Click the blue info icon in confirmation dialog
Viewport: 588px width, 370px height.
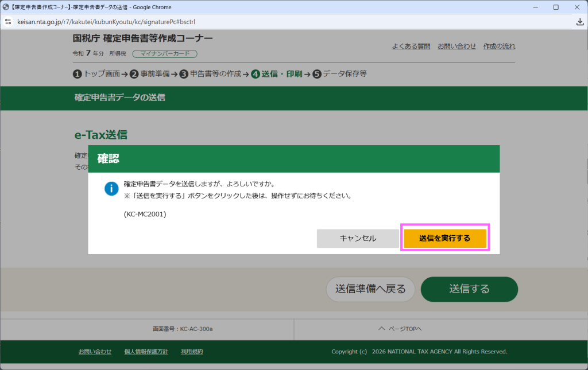point(111,189)
